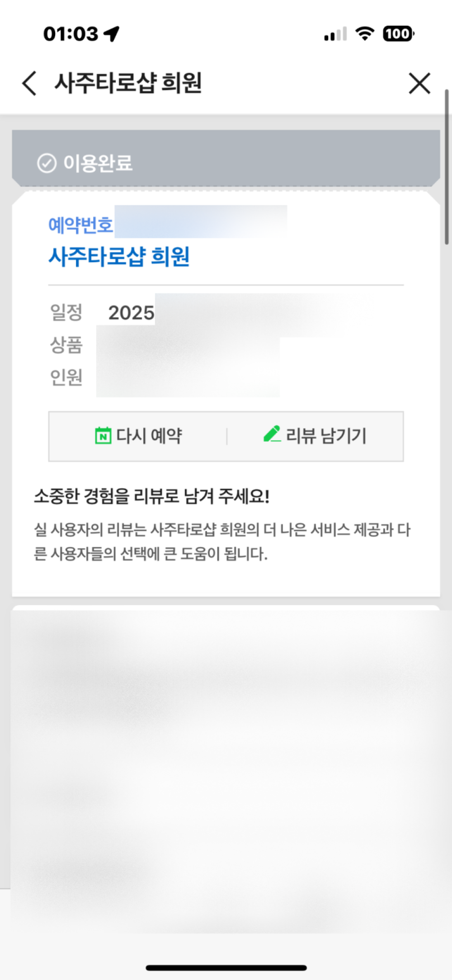Tap the home indicator bar at bottom

226,968
